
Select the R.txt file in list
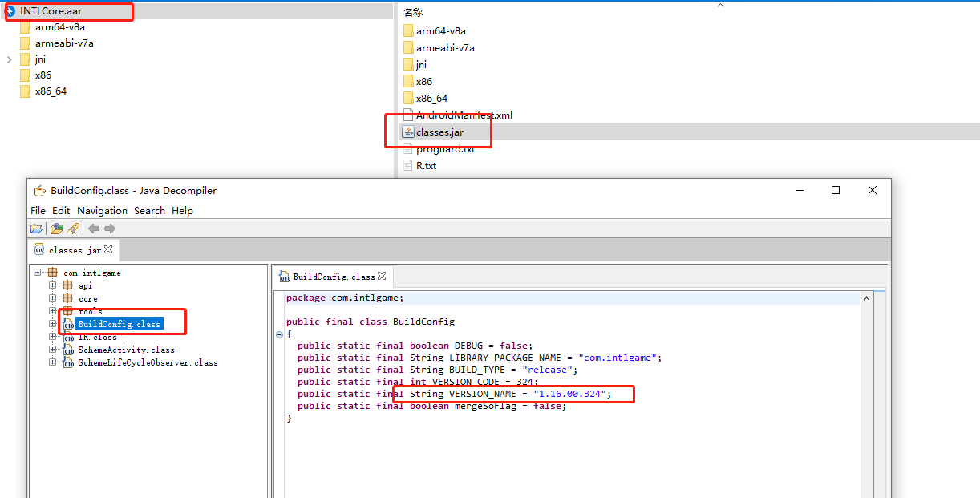[426, 166]
